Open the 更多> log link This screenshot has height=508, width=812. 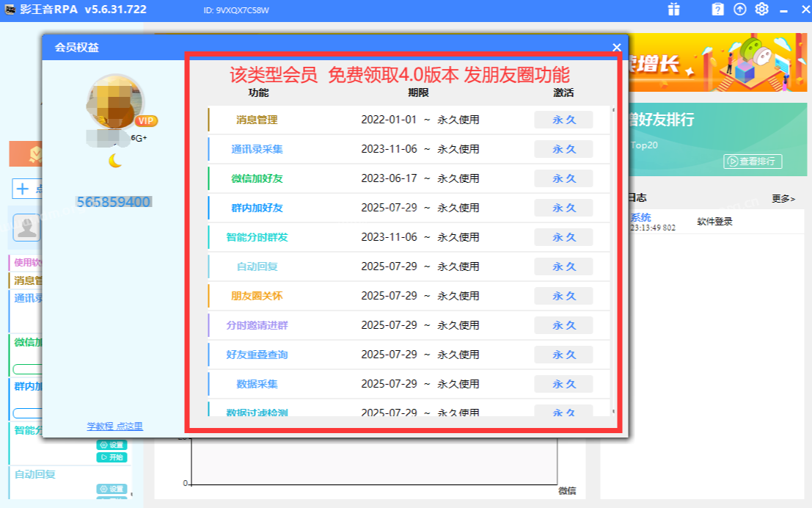click(783, 198)
